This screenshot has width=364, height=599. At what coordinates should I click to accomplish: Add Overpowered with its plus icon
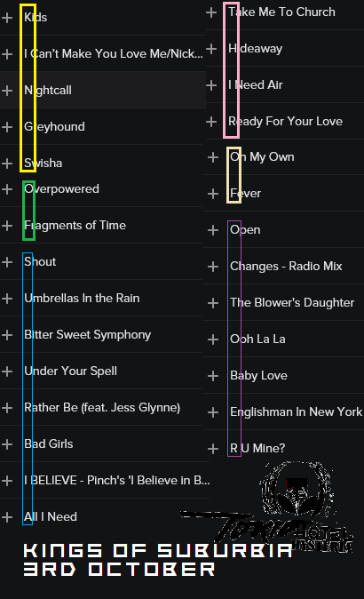tap(7, 189)
